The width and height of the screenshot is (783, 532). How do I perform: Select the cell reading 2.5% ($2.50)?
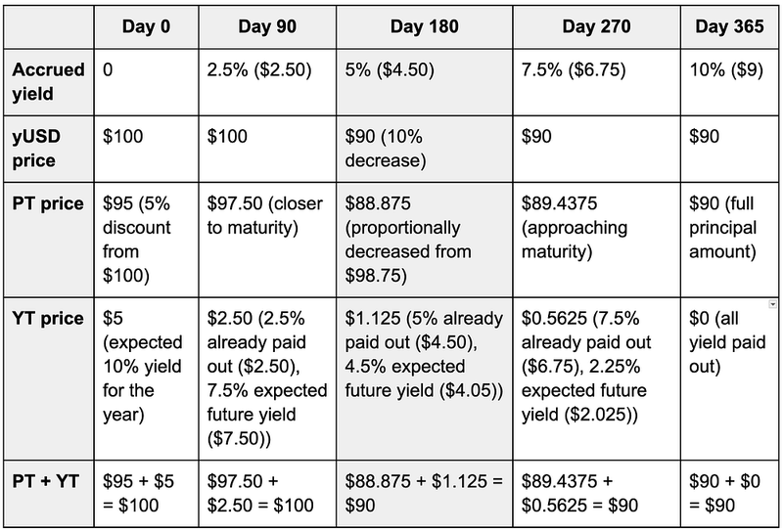tap(266, 71)
